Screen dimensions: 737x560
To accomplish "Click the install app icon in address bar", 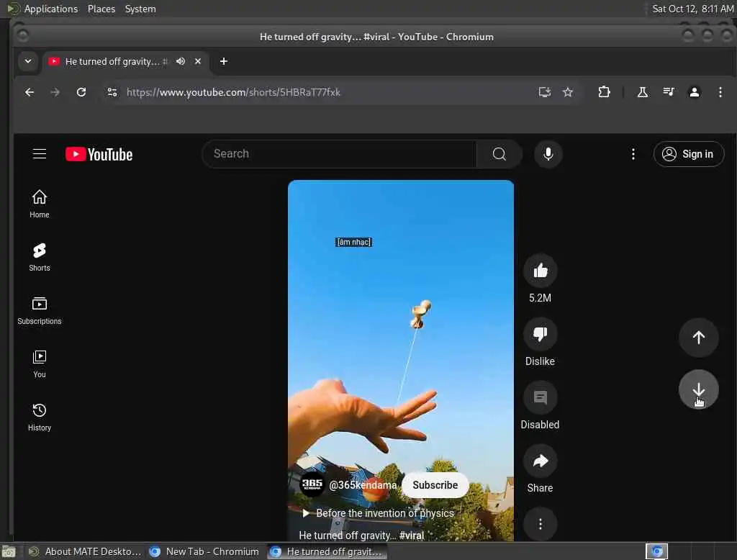I will tap(544, 92).
